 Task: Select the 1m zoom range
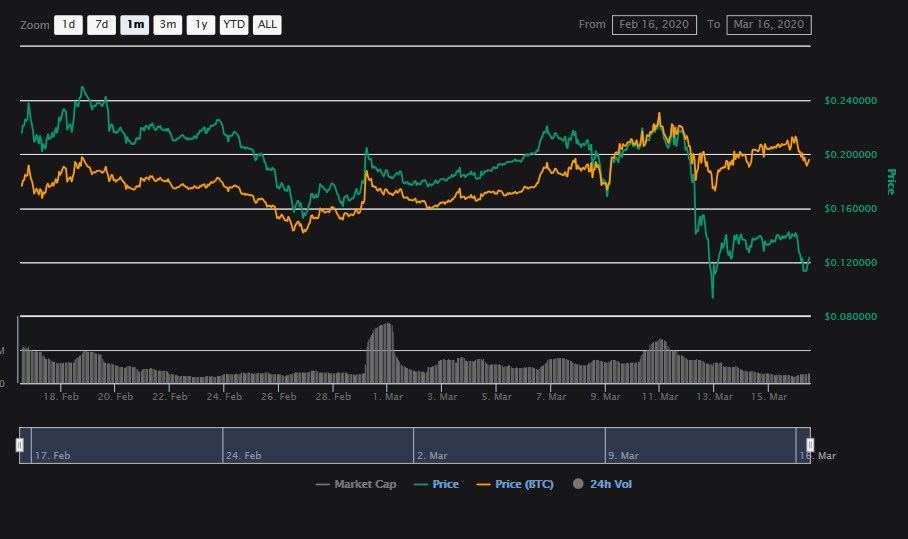point(135,25)
